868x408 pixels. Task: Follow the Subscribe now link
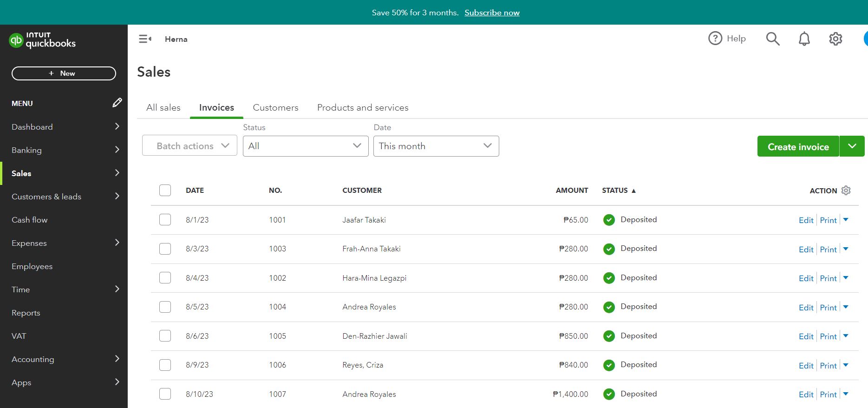pyautogui.click(x=492, y=13)
